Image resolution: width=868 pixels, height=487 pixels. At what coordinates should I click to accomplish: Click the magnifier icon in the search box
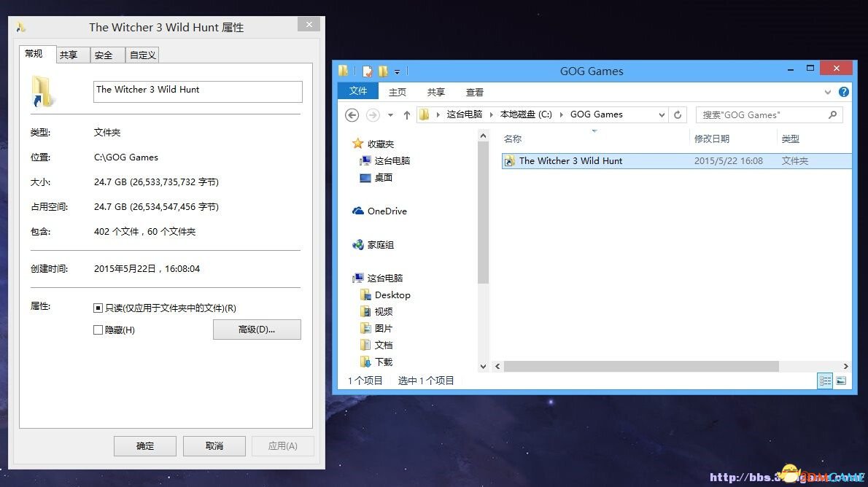(832, 114)
